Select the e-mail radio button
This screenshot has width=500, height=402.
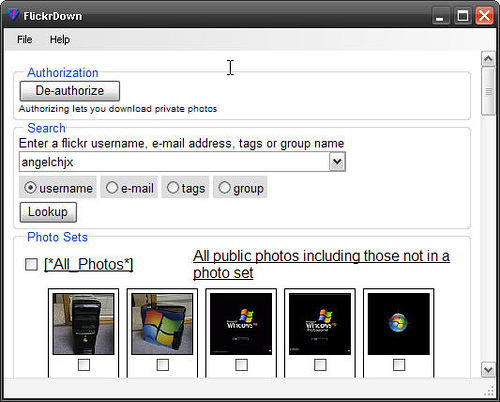(x=112, y=187)
